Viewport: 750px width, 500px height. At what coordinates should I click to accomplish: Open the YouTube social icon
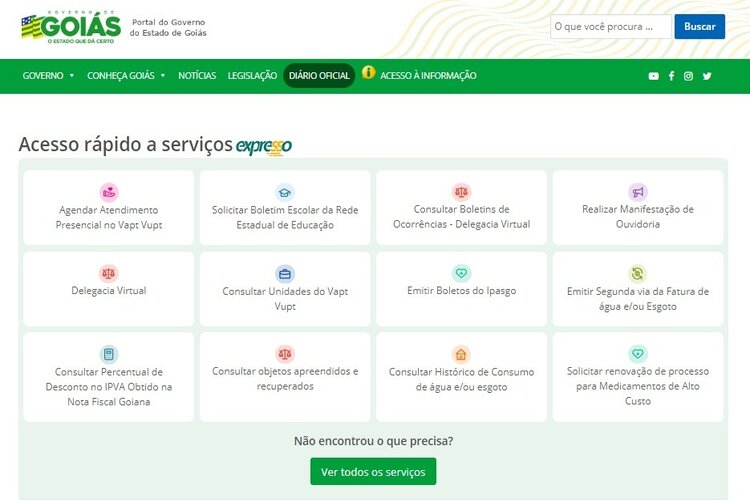654,76
